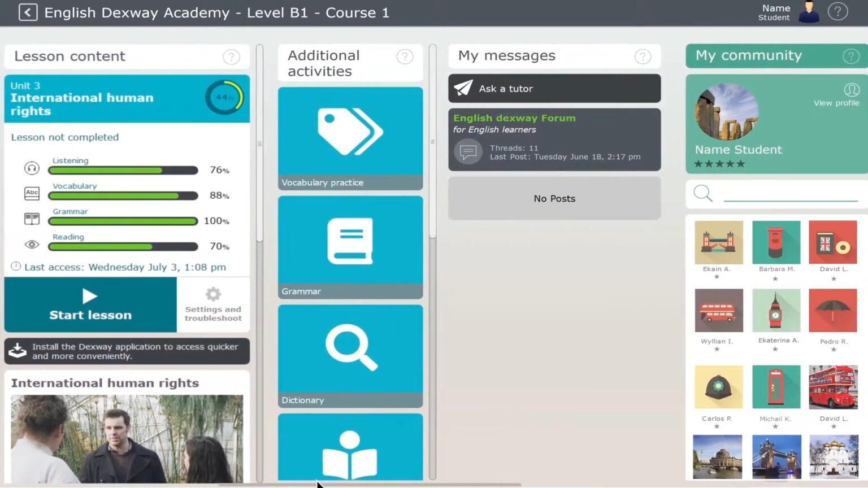This screenshot has height=488, width=868.
Task: Open Barbara M.'s community profile
Action: click(x=776, y=242)
